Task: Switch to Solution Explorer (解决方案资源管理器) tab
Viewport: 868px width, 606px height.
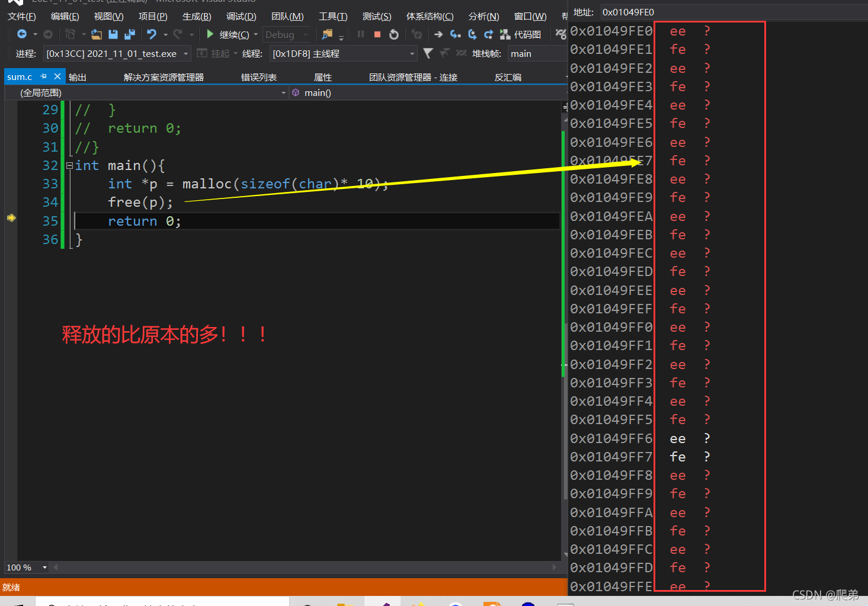Action: pos(164,77)
